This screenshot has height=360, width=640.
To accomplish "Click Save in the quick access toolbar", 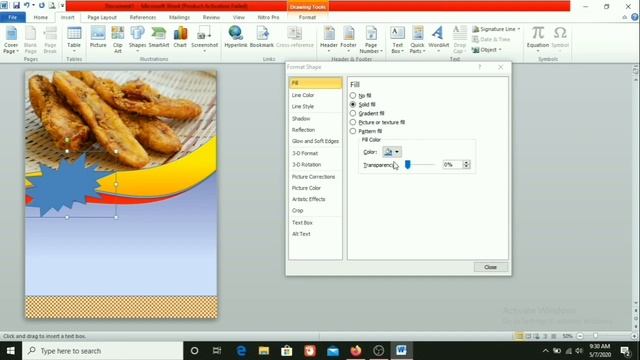I will (16, 6).
